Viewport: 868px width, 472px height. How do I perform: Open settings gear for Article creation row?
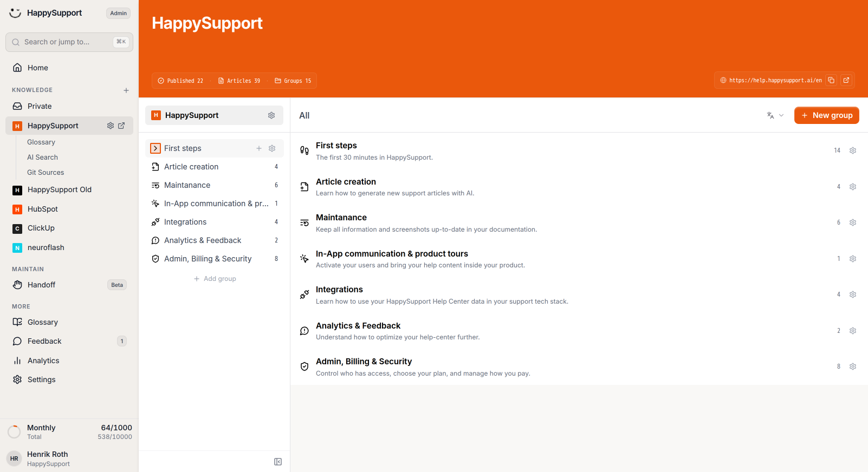[x=853, y=187]
